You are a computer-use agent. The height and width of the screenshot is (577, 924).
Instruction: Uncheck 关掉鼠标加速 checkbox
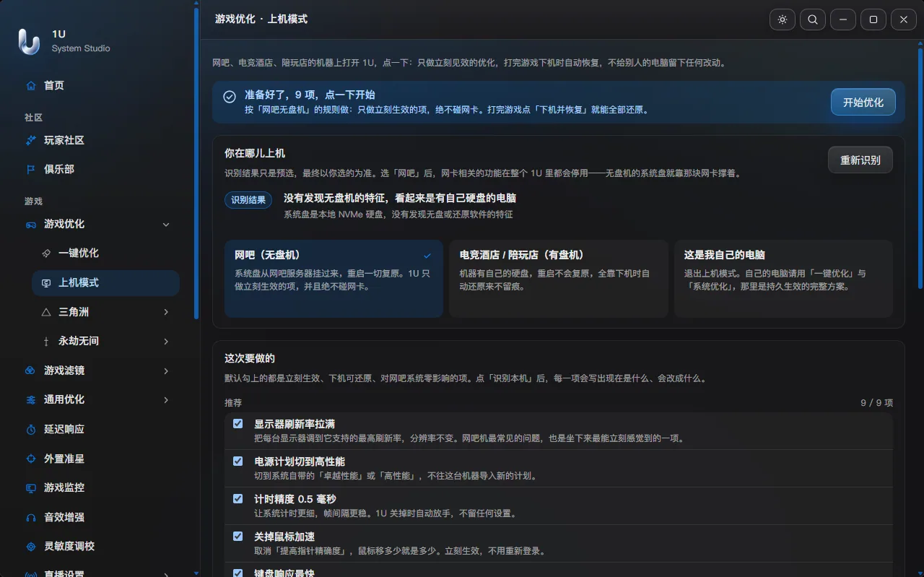click(x=238, y=536)
